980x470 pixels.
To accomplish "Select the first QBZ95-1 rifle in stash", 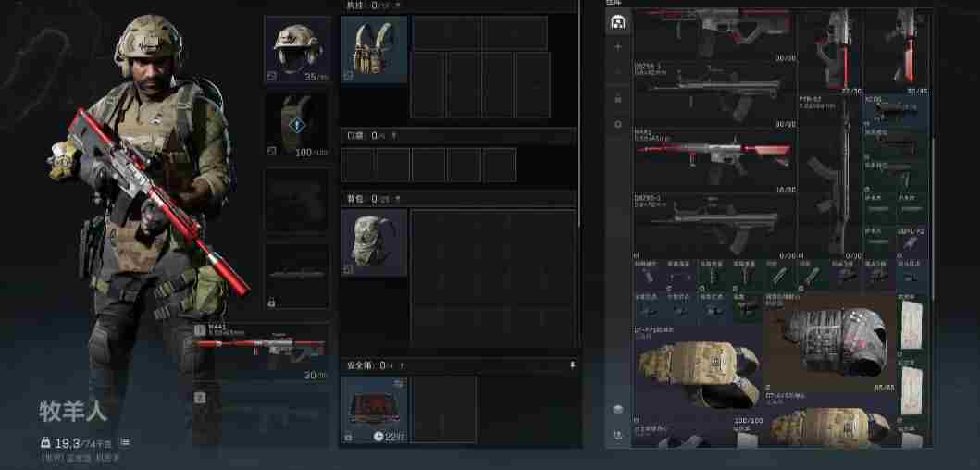I will point(715,95).
